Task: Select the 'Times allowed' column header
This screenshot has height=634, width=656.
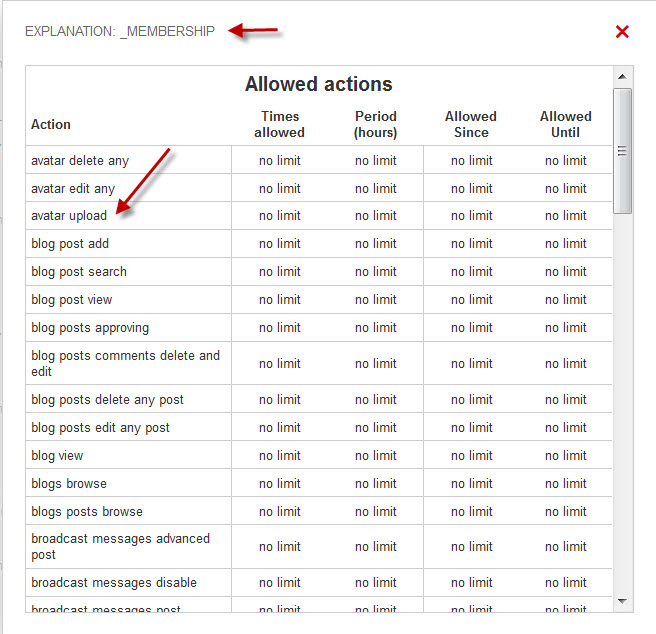Action: point(280,124)
